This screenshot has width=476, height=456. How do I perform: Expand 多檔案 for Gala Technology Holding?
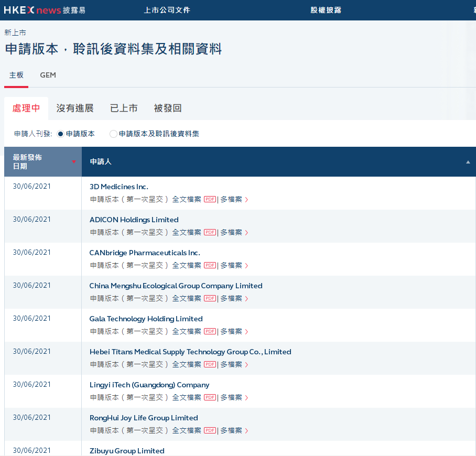coord(234,331)
